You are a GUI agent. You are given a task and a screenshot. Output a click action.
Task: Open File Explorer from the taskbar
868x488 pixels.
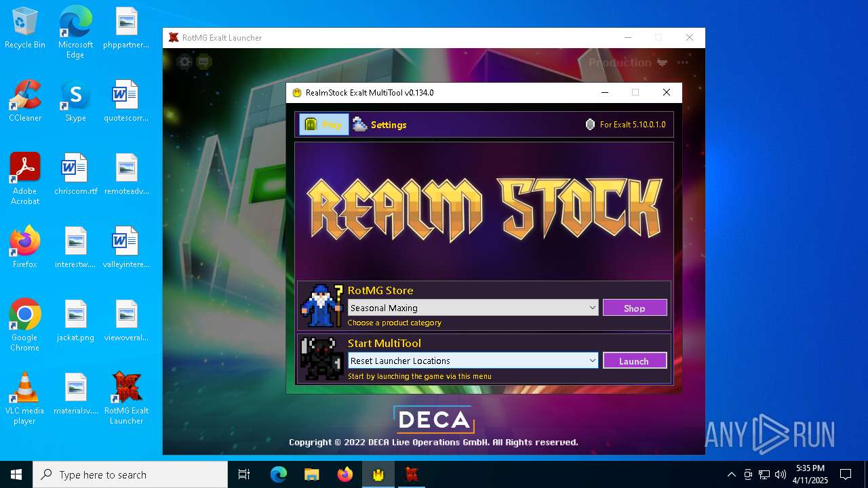pyautogui.click(x=311, y=474)
